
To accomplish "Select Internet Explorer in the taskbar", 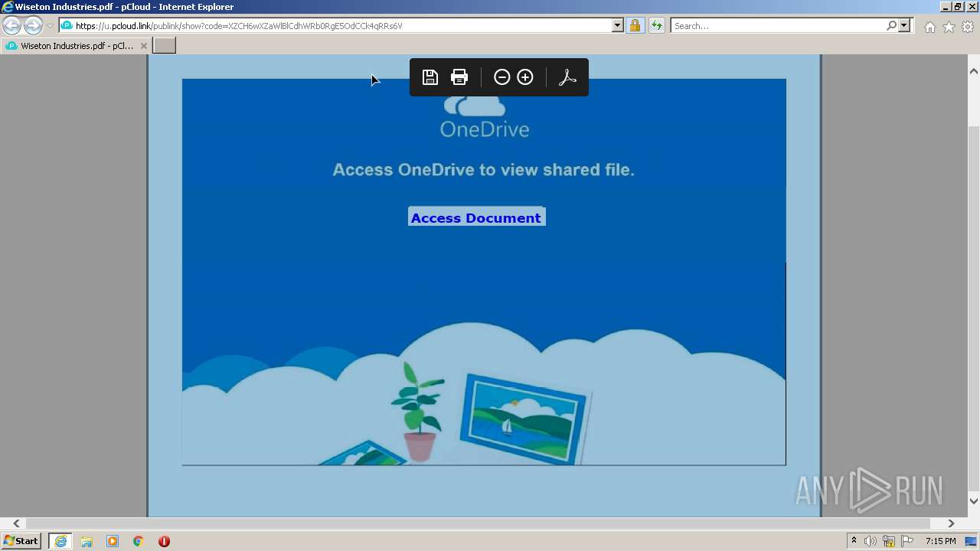I will (x=60, y=541).
